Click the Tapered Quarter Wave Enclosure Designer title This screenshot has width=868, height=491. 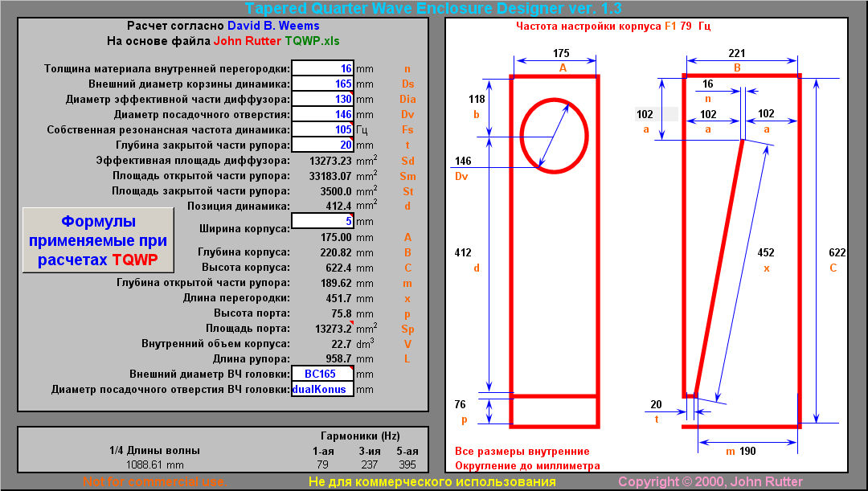click(x=433, y=8)
